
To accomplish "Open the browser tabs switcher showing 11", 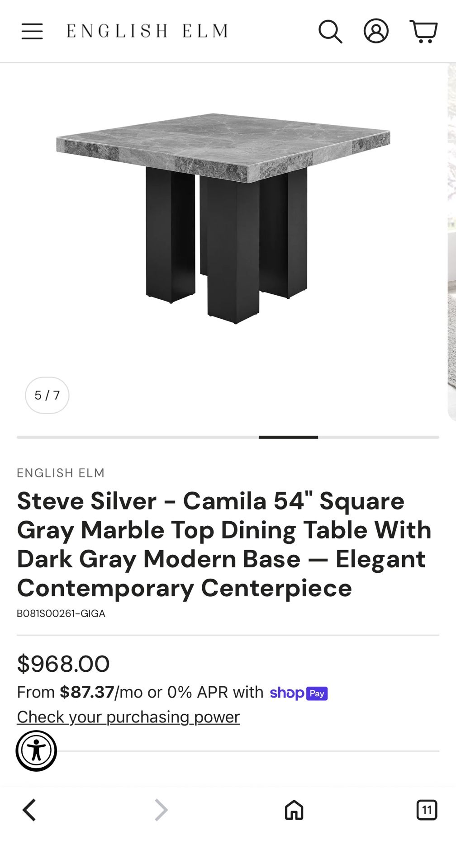I will 426,810.
